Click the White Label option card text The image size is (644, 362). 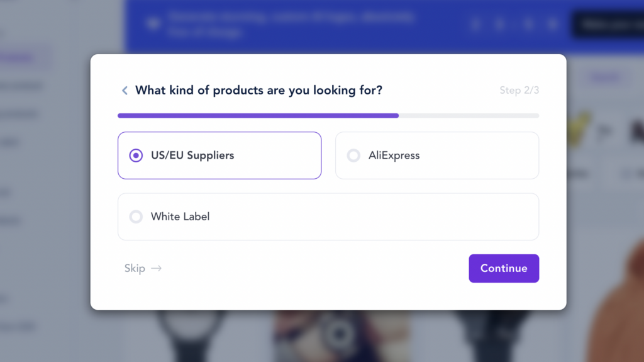(x=180, y=217)
